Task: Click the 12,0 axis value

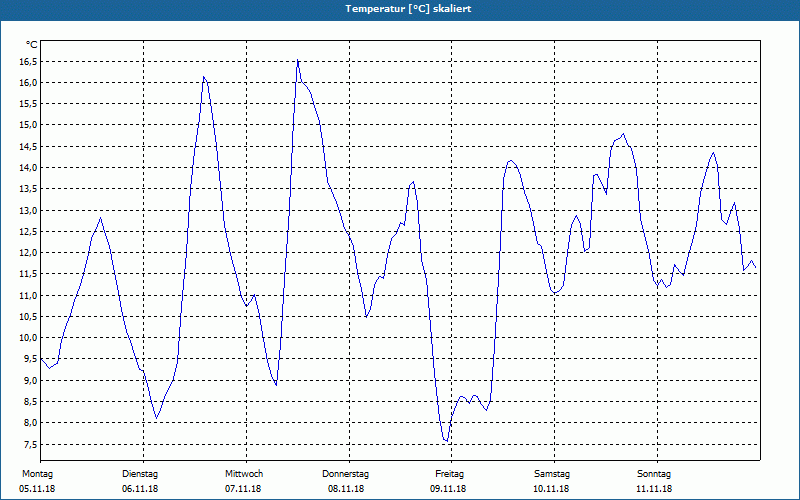Action: (x=28, y=253)
